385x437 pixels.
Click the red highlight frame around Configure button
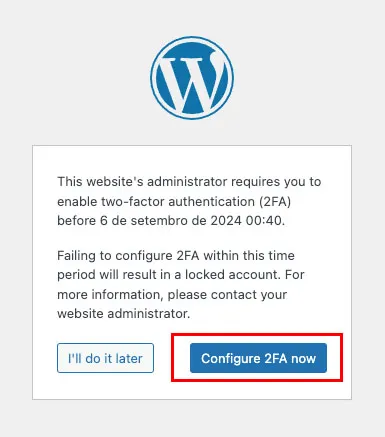(x=257, y=334)
